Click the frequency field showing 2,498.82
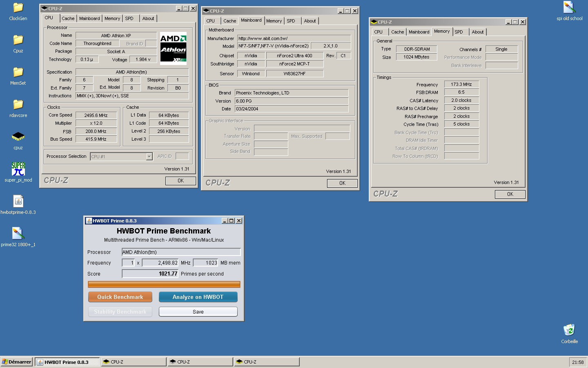The width and height of the screenshot is (588, 368). coord(160,263)
